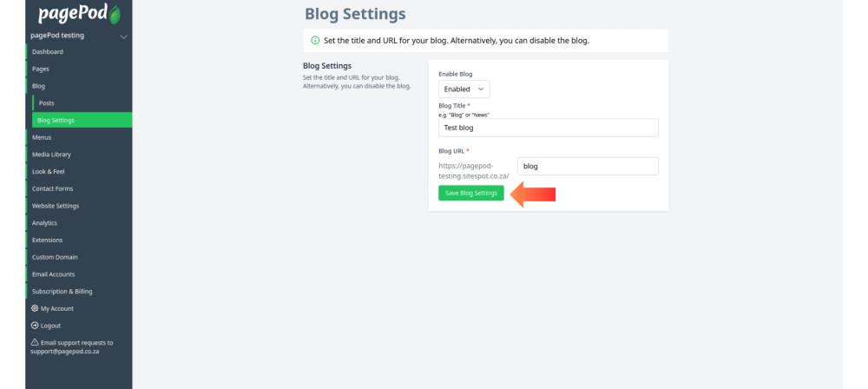Expand the pagePod testing site chevron

pos(123,36)
